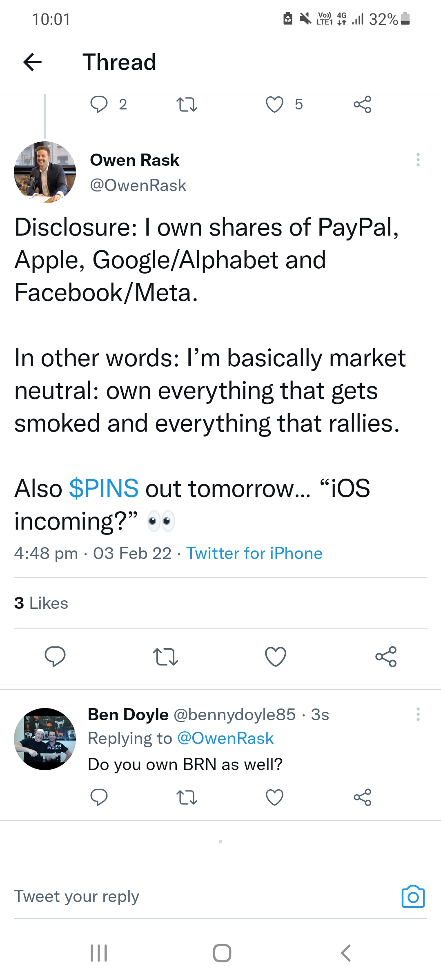Like Ben Doyle's reply
Screen dimensions: 441x980
point(274,797)
